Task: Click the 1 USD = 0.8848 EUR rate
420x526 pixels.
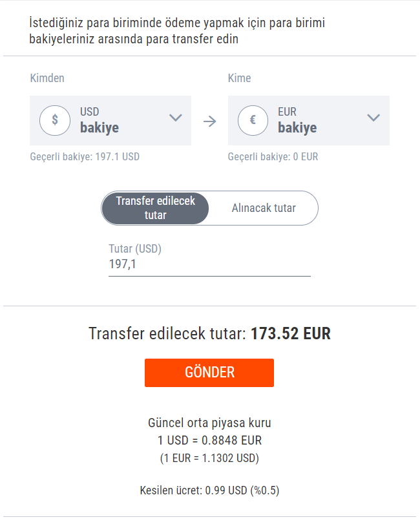Action: (209, 441)
